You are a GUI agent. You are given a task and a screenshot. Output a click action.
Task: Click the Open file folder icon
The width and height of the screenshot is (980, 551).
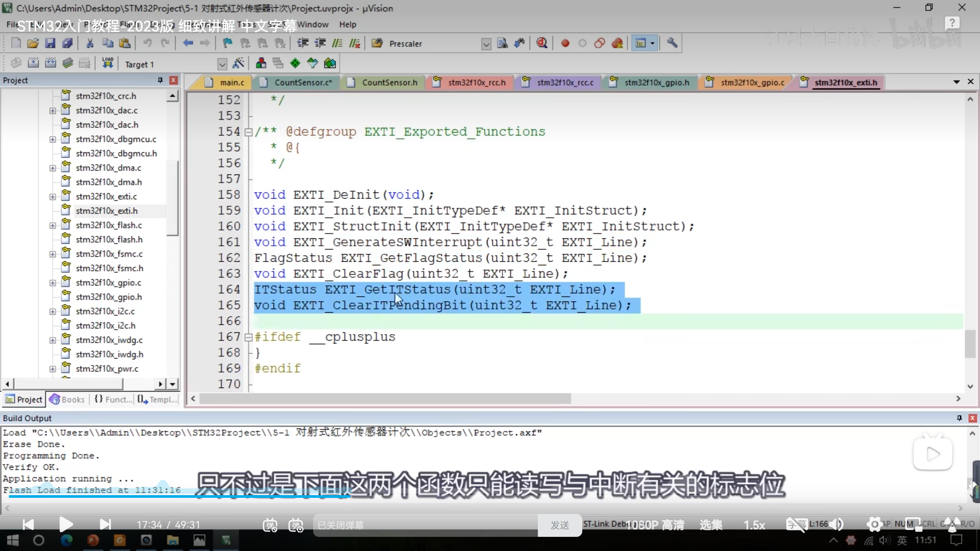point(33,43)
